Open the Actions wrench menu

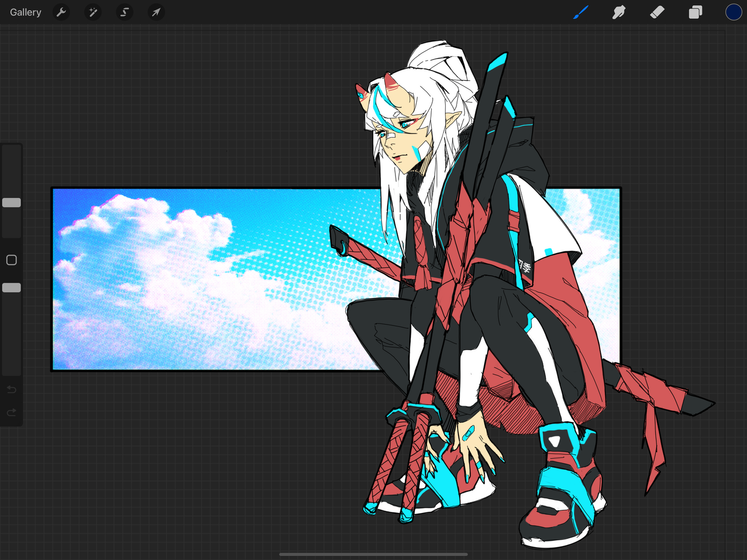(62, 12)
